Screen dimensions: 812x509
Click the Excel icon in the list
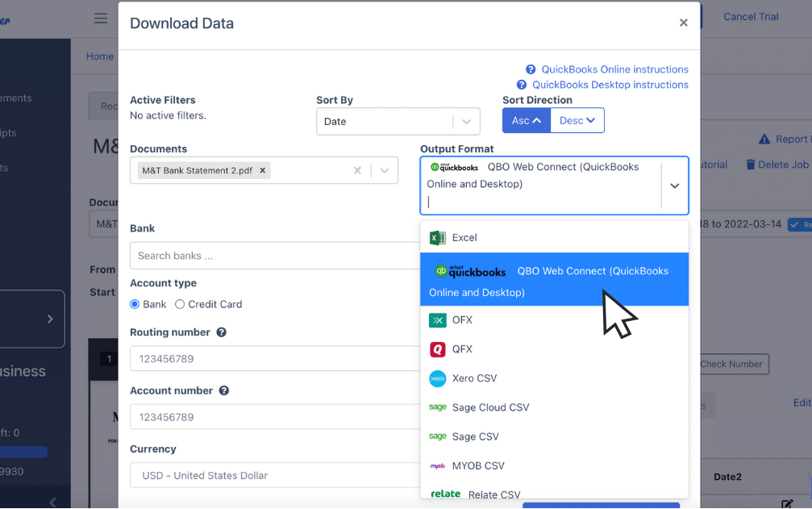[x=438, y=238]
